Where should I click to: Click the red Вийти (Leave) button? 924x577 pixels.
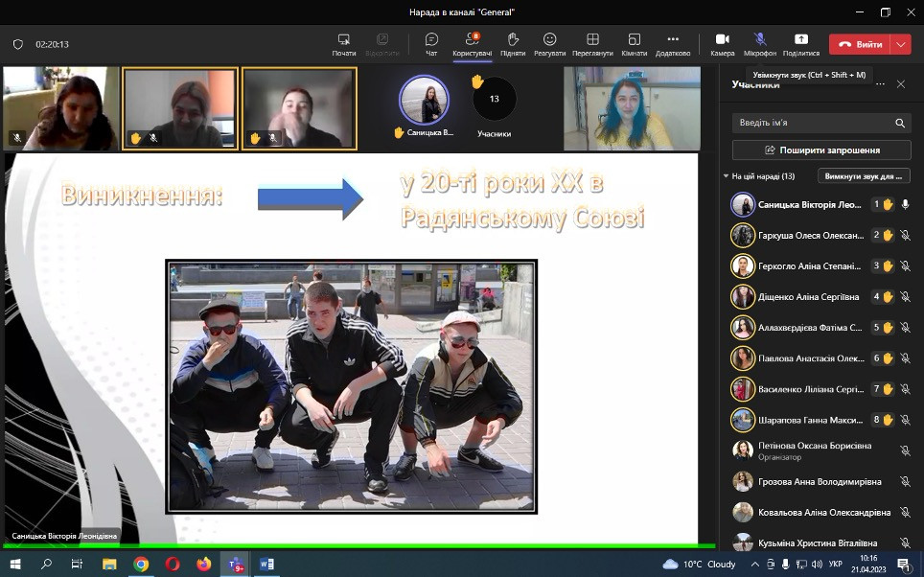pyautogui.click(x=860, y=44)
